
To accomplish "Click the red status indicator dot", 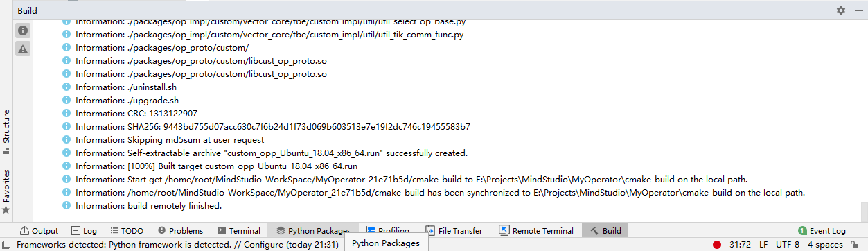I will [x=717, y=245].
